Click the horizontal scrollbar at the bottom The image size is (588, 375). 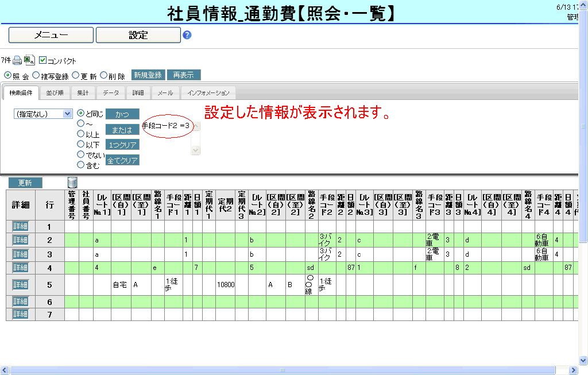[287, 370]
